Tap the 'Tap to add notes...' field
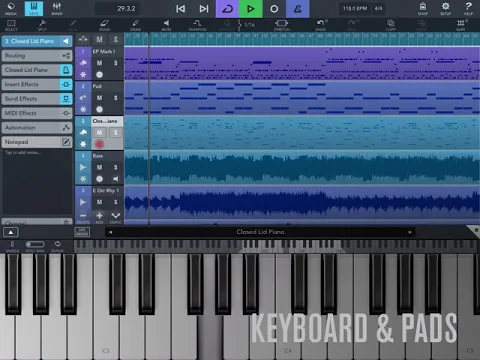 pyautogui.click(x=23, y=152)
